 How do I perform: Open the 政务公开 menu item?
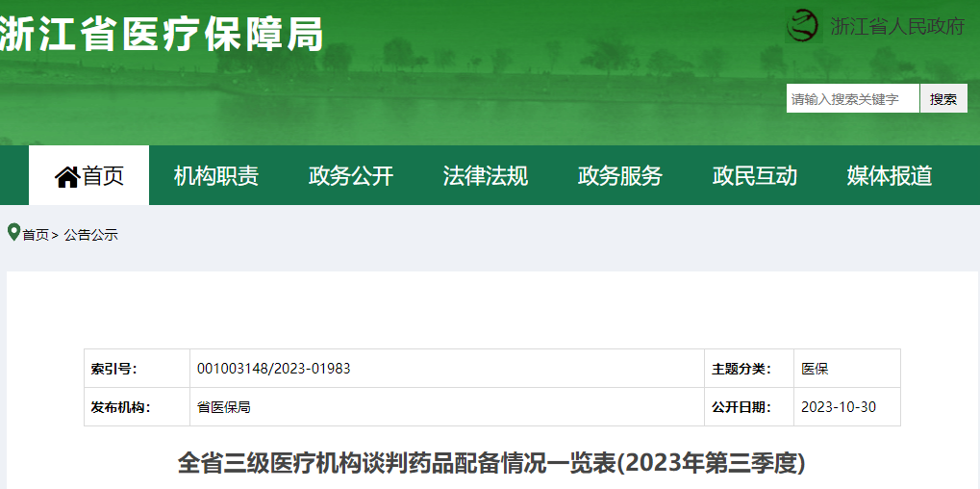click(351, 176)
